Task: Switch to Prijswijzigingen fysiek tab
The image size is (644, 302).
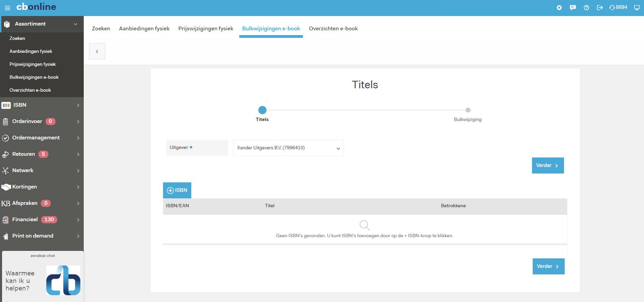Action: (206, 29)
